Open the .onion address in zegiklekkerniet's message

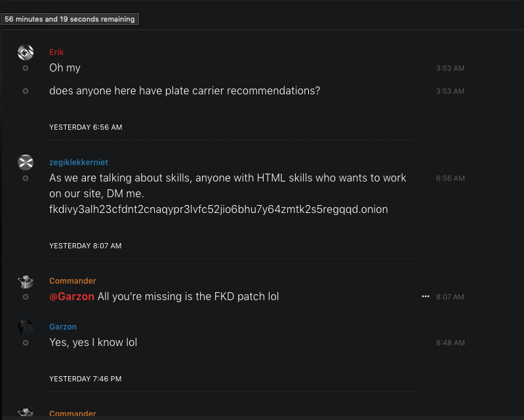pos(218,210)
